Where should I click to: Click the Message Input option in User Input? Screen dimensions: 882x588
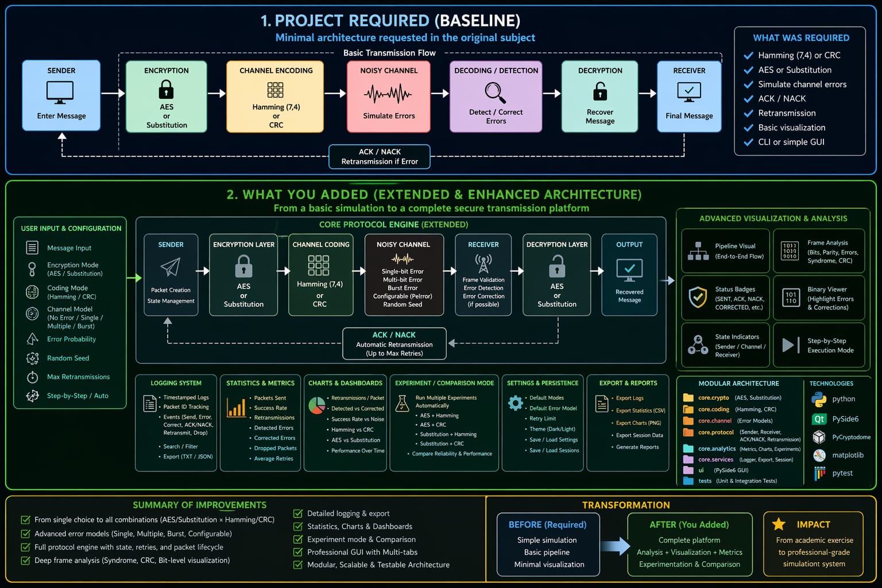click(x=59, y=248)
